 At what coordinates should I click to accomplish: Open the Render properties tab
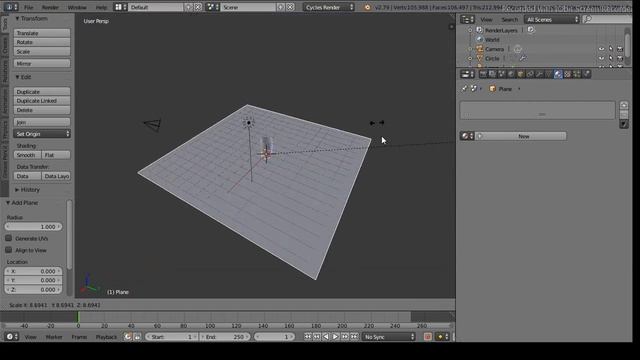pyautogui.click(x=483, y=74)
